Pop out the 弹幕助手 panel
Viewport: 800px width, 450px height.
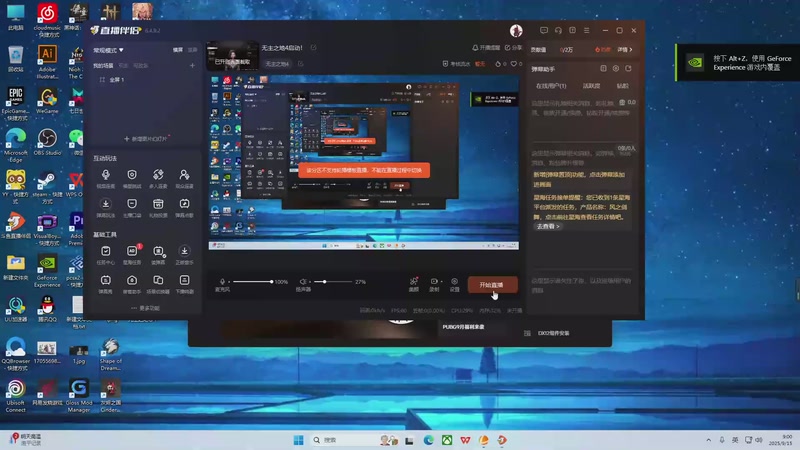click(628, 68)
